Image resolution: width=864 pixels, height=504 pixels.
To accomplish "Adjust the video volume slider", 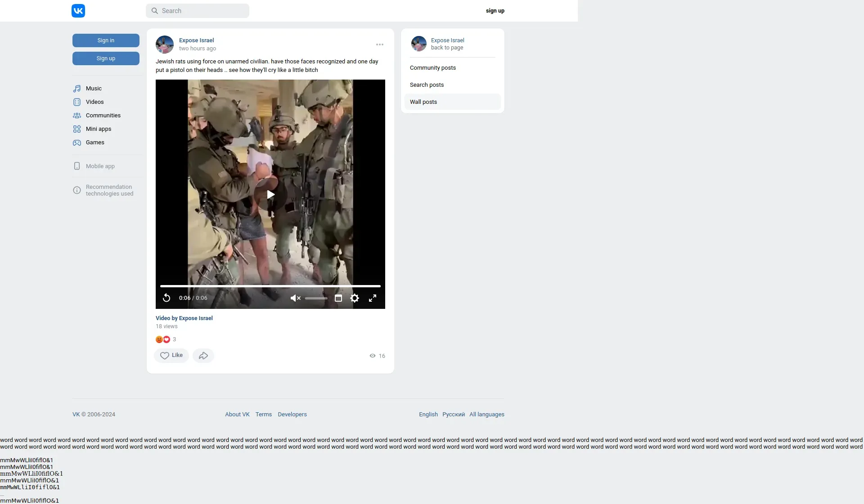I will click(x=316, y=298).
